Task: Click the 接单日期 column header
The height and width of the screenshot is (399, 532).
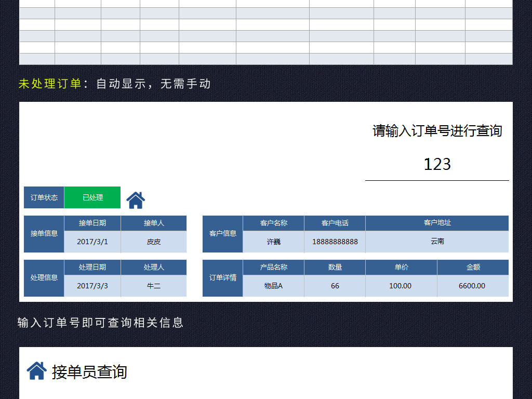Action: (92, 223)
